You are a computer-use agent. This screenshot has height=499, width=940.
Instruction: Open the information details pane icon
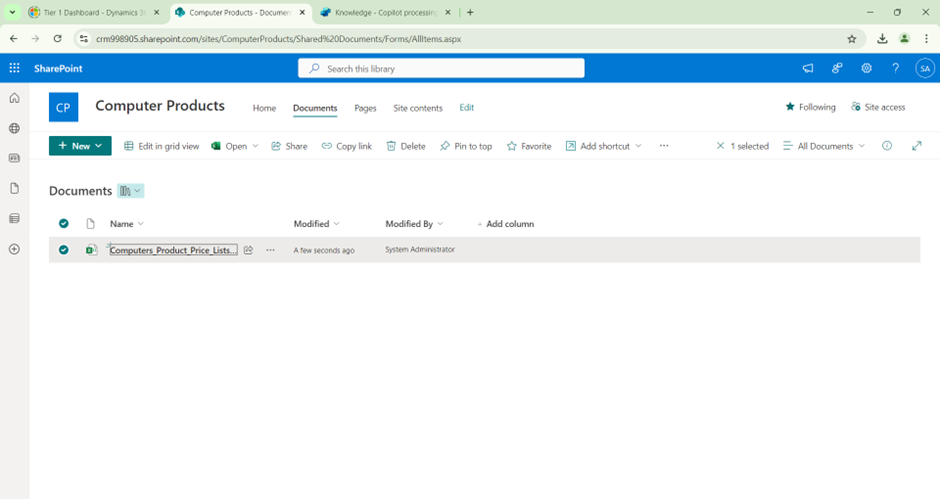[887, 146]
